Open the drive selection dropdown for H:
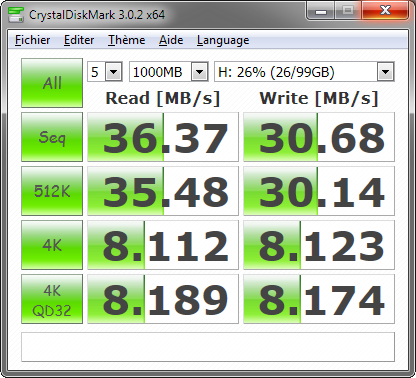Image resolution: width=416 pixels, height=378 pixels. 304,72
